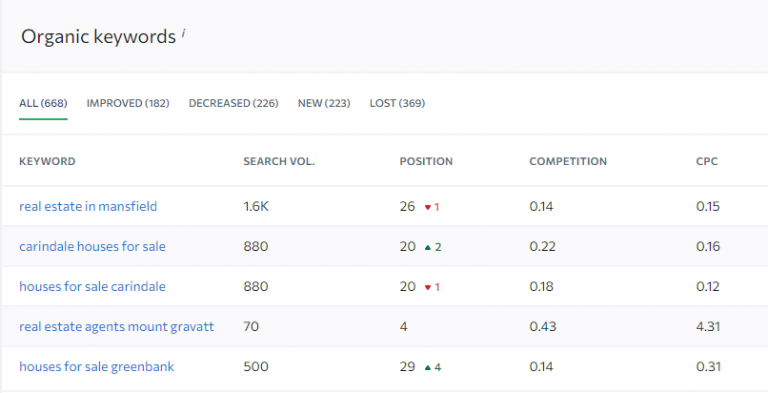Select competition value 0.22
This screenshot has width=768, height=393.
(x=542, y=246)
